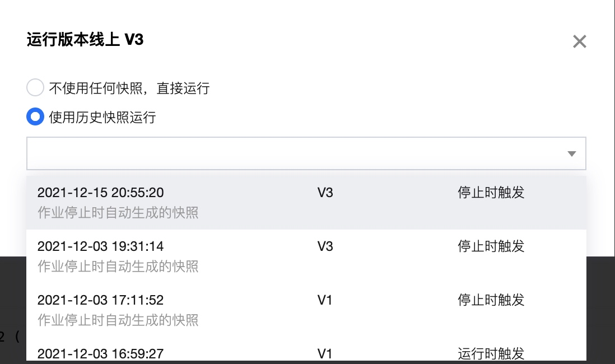
Task: Click description under the 20:55:20 snapshot
Action: pyautogui.click(x=118, y=213)
